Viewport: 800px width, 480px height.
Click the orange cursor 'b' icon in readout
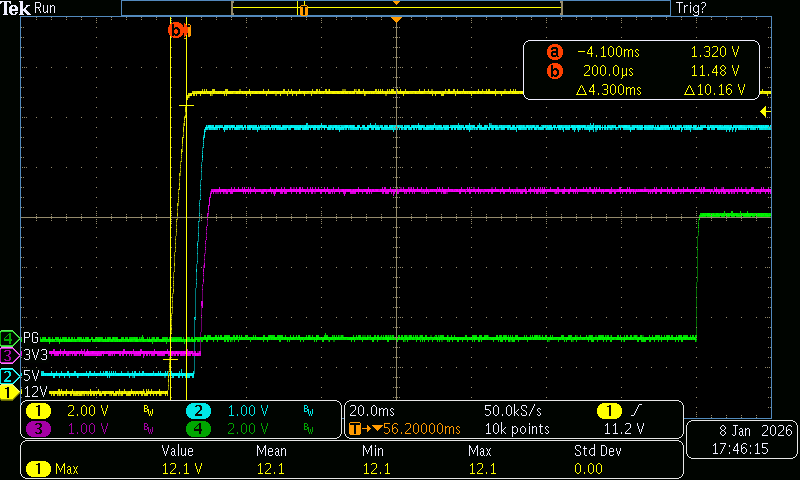click(x=555, y=71)
